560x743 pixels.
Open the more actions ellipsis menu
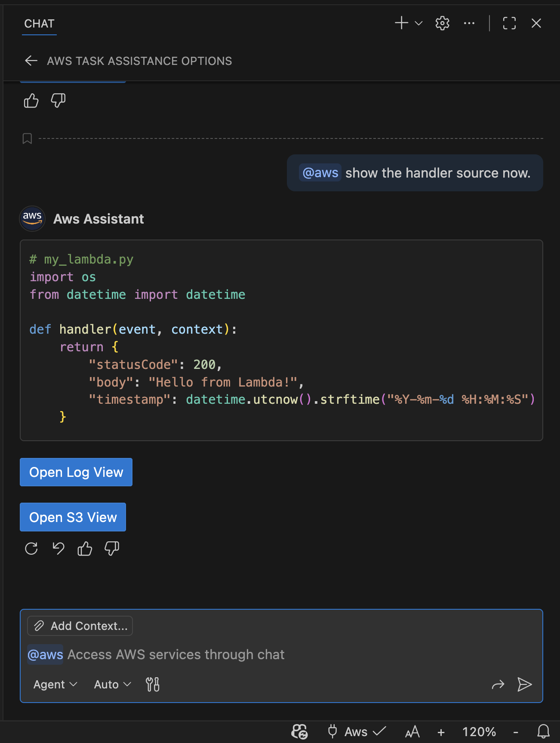(x=469, y=23)
